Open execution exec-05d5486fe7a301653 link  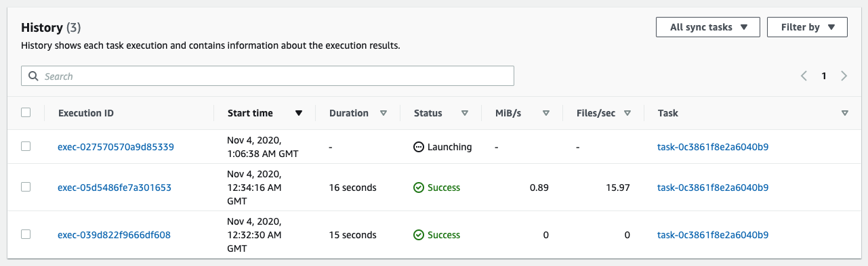pos(115,187)
